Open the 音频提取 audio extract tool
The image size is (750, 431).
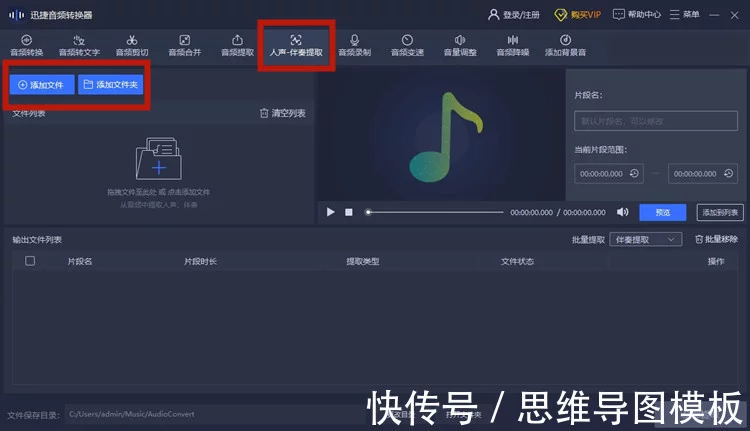[x=237, y=46]
